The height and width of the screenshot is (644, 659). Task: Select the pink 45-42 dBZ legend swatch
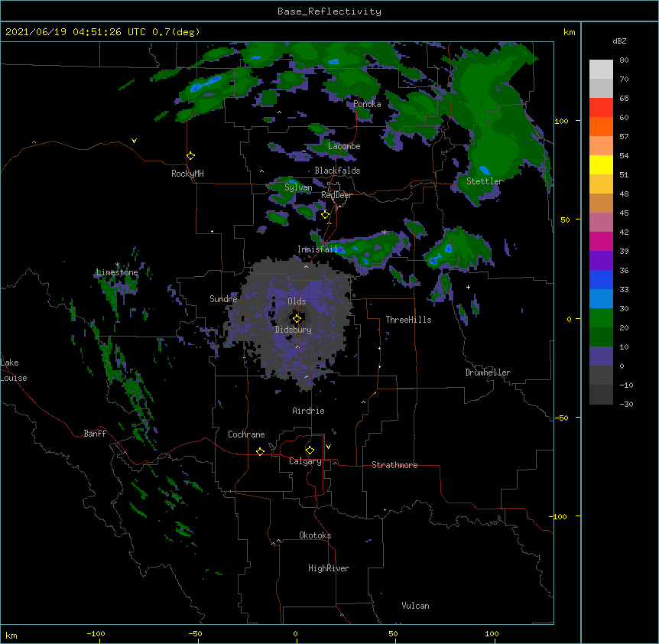601,223
